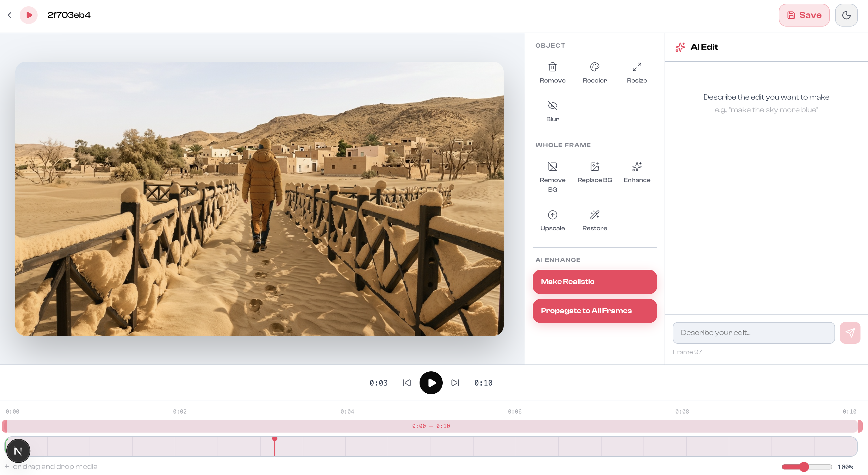Focus the Describe your edit input field
Screen dimensions: 868x475
pyautogui.click(x=754, y=333)
